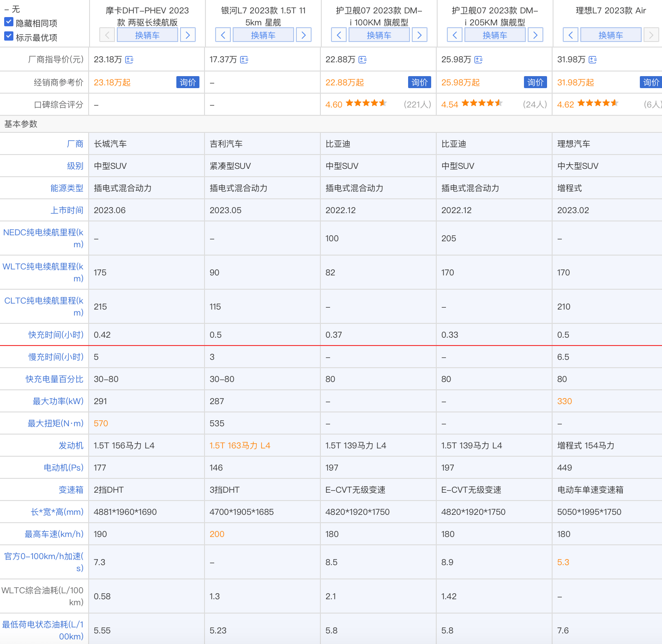The width and height of the screenshot is (662, 644).
Task: Click 换辆车 button for 护卫舰07 205KM
Action: tap(495, 35)
